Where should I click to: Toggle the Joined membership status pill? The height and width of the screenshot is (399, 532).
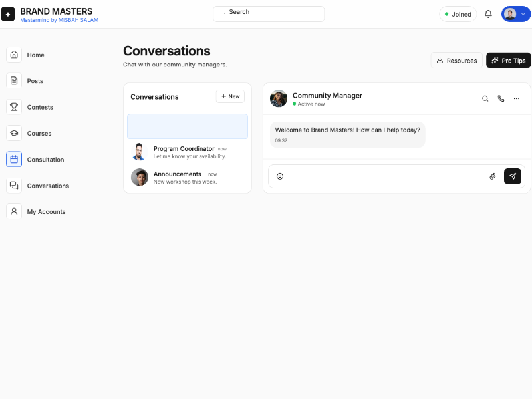point(458,14)
